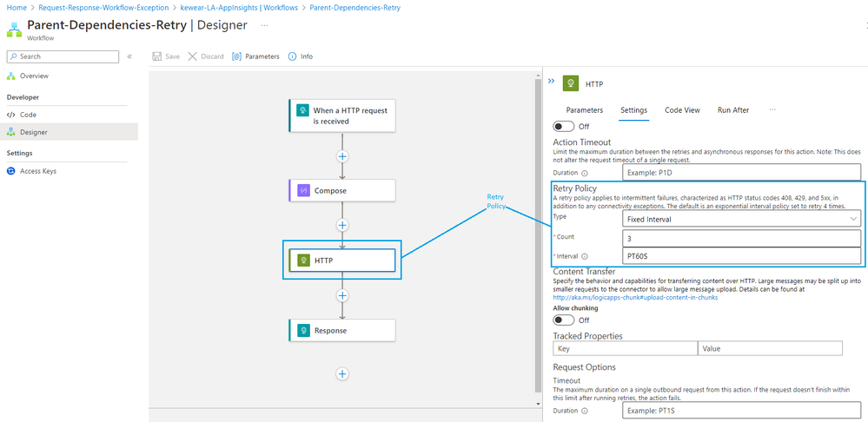Open the Parent-Dependencies-Retry breadcrumb
Image resolution: width=868 pixels, height=422 pixels.
click(x=354, y=8)
